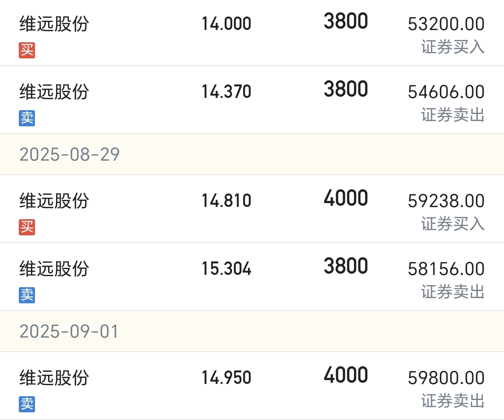Open the 维远股份 record priced at 14.000
This screenshot has height=420, width=504.
pos(252,33)
